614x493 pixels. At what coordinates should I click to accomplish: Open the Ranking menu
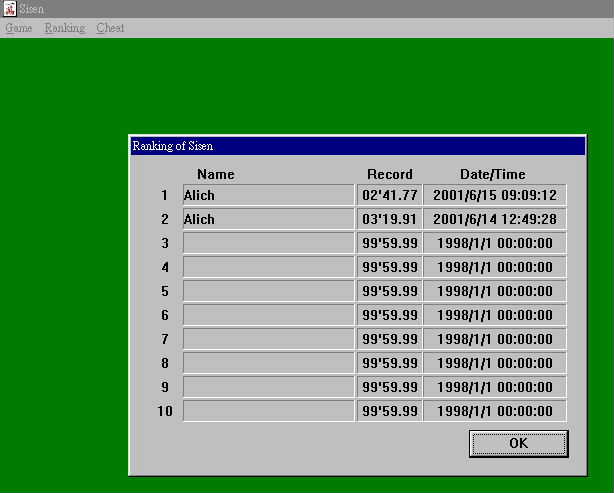pyautogui.click(x=64, y=28)
